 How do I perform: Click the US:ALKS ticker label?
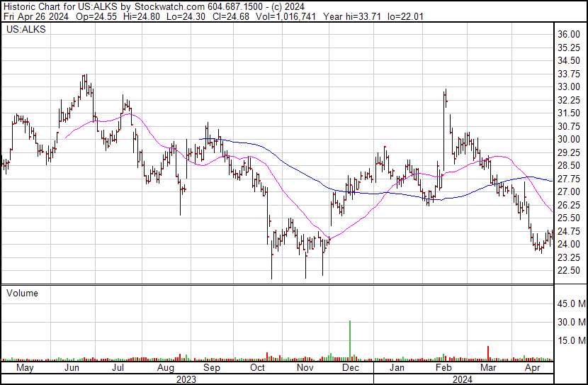click(x=23, y=30)
